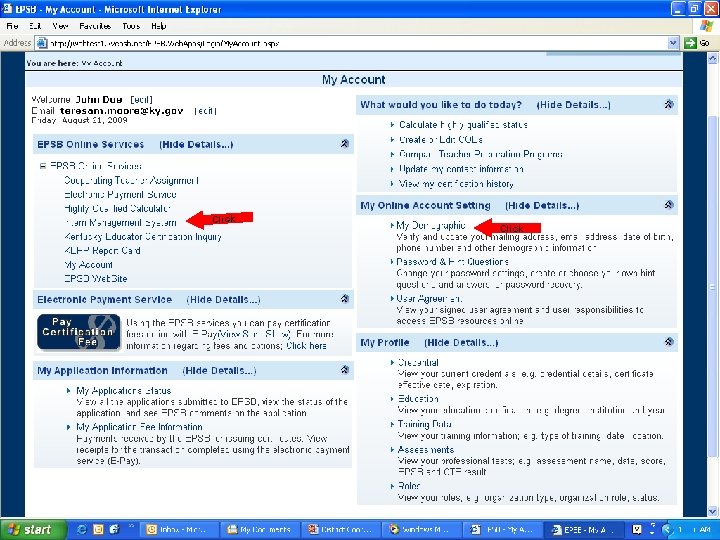Collapse the Electronic Payment Service panel icon
This screenshot has width=720, height=540.
(344, 299)
